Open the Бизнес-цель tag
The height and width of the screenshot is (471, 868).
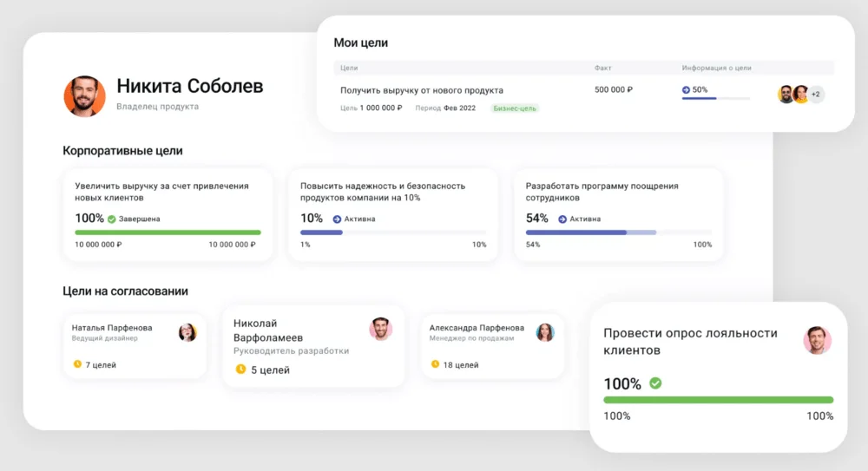515,108
